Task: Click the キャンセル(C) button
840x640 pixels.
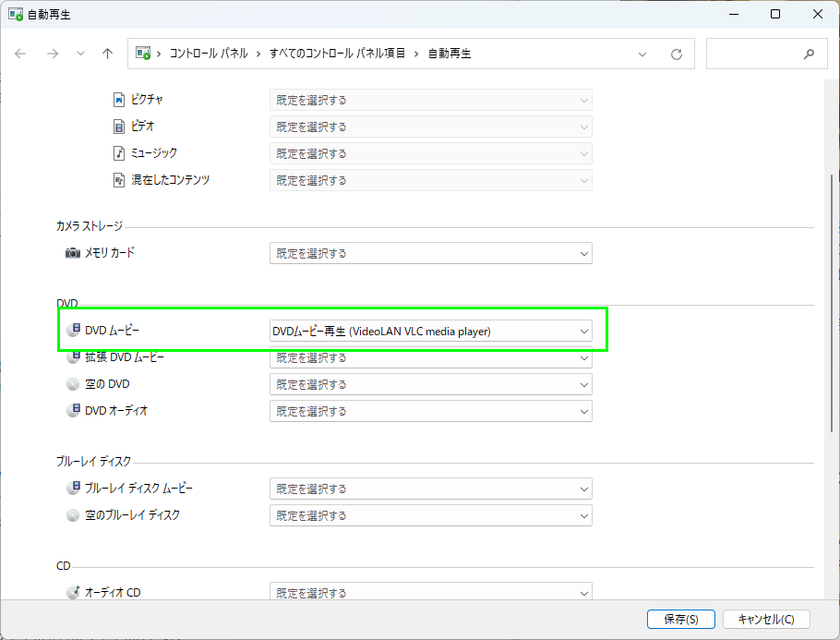Action: point(766,619)
